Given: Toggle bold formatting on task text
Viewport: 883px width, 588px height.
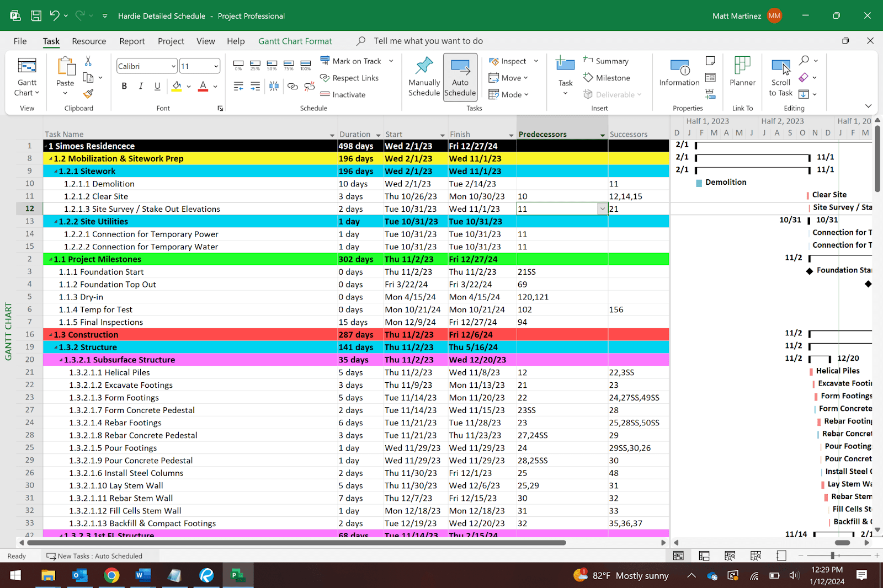Looking at the screenshot, I should coord(124,86).
